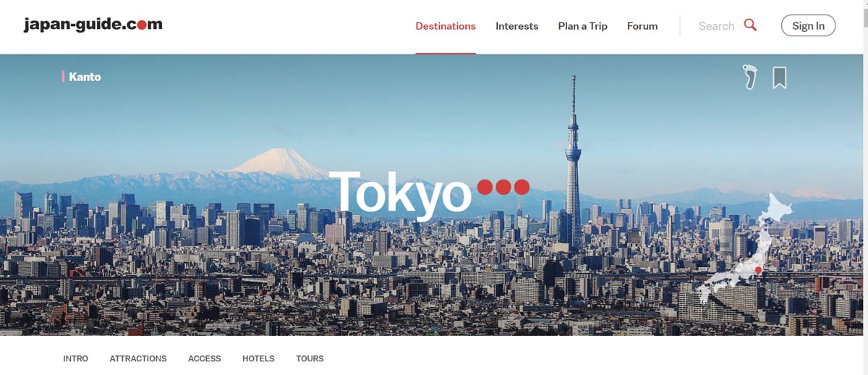Image resolution: width=868 pixels, height=375 pixels.
Task: Click the Sign In button
Action: [808, 26]
